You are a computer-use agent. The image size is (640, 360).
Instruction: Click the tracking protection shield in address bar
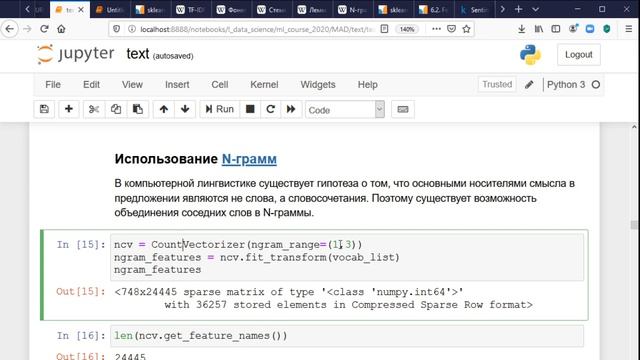[x=117, y=29]
